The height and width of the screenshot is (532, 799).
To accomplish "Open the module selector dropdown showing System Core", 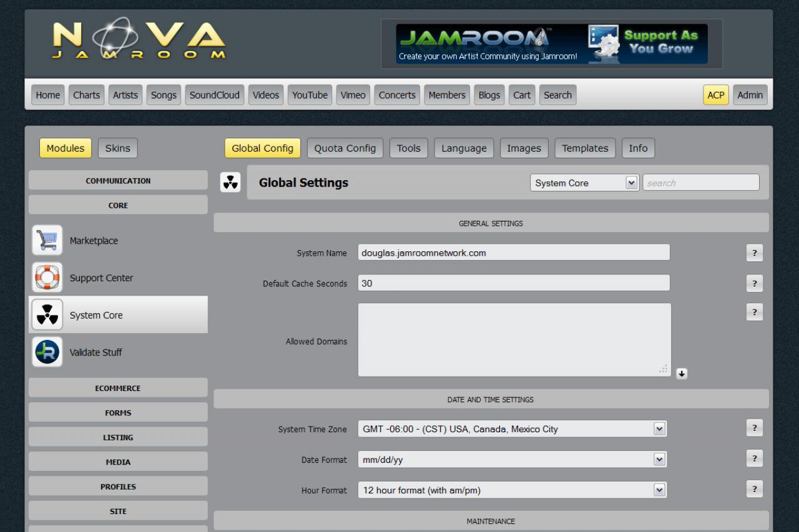I will 584,183.
